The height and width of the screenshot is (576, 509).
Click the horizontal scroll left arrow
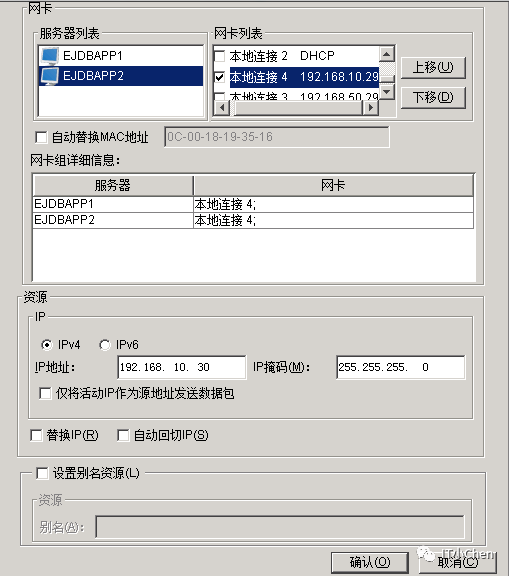coord(221,108)
